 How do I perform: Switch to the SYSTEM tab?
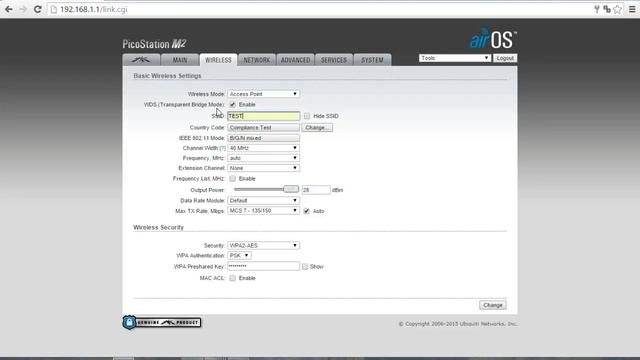click(x=372, y=60)
